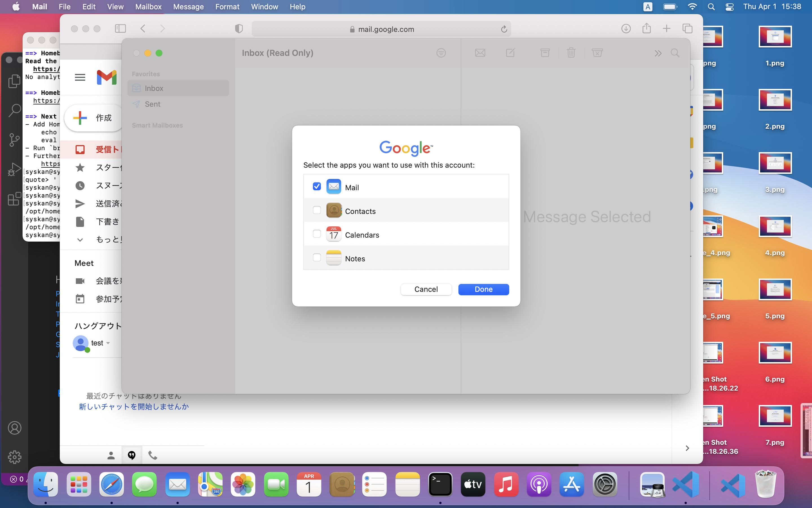Go forward in Safari
The height and width of the screenshot is (508, 812).
click(x=163, y=29)
